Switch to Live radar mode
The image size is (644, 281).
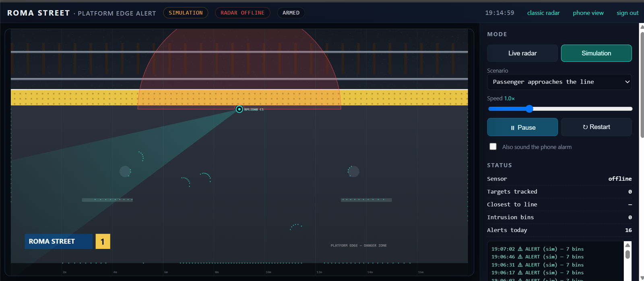coord(522,53)
